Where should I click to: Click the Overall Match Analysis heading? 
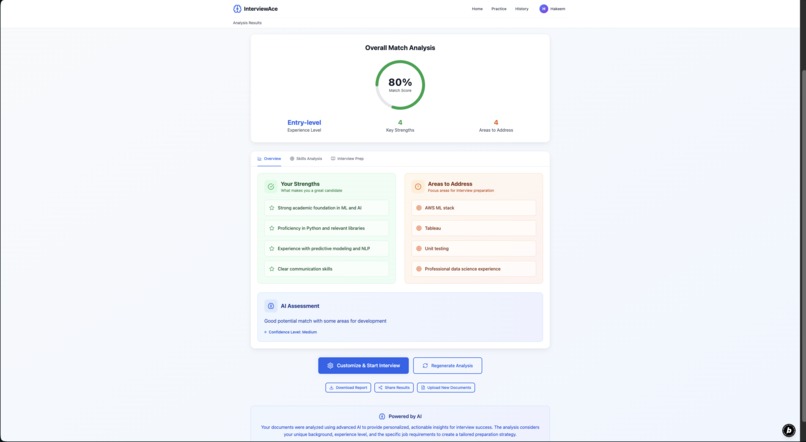click(x=400, y=48)
